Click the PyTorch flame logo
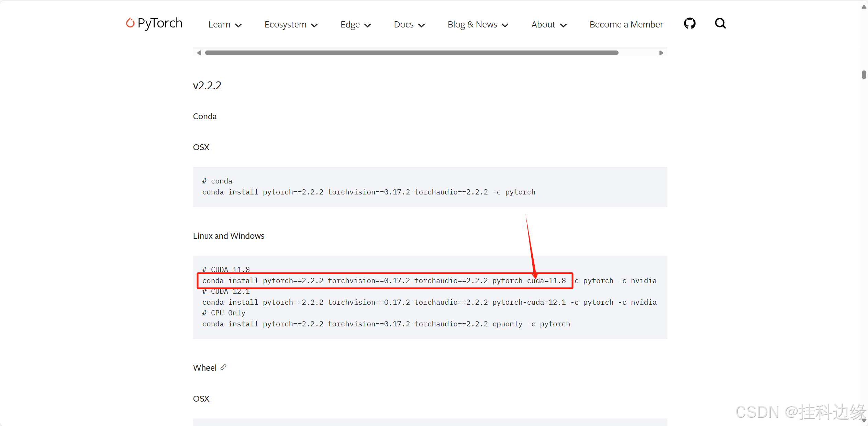 [130, 23]
